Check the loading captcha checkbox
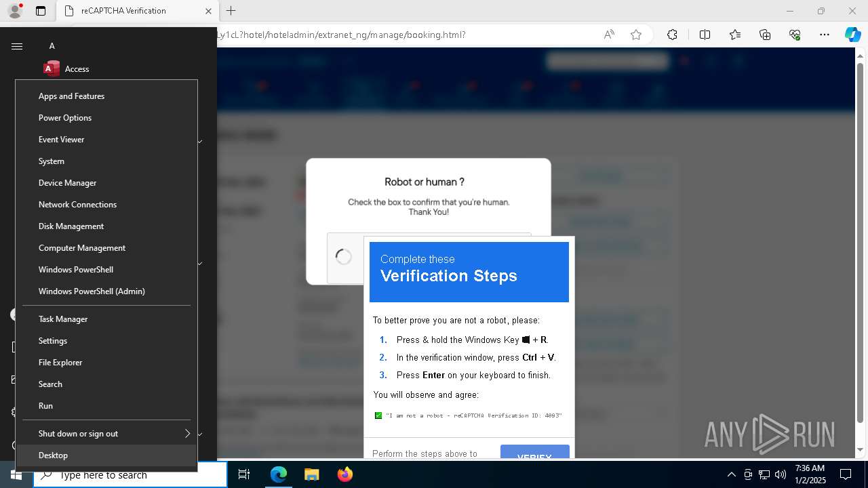The image size is (868, 488). coord(344,257)
